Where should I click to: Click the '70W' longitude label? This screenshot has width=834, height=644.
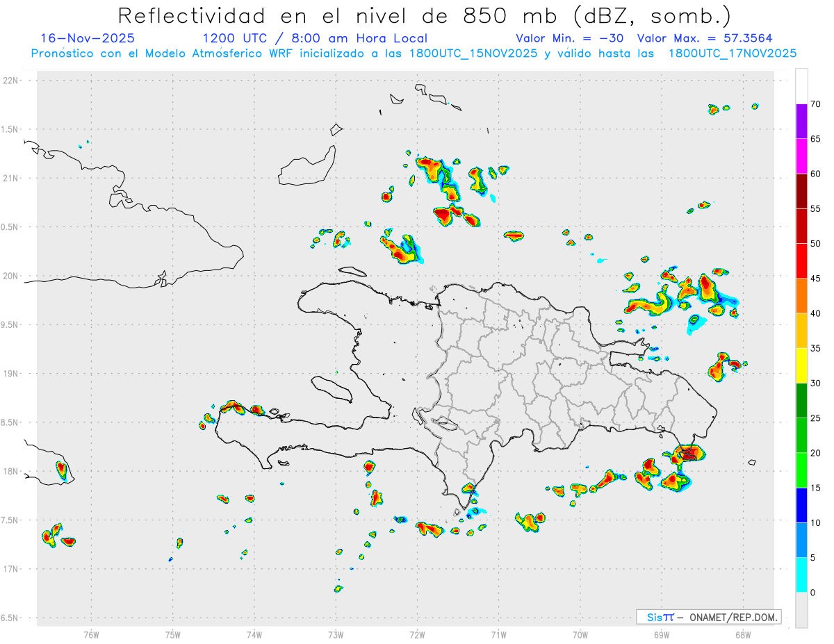point(580,634)
